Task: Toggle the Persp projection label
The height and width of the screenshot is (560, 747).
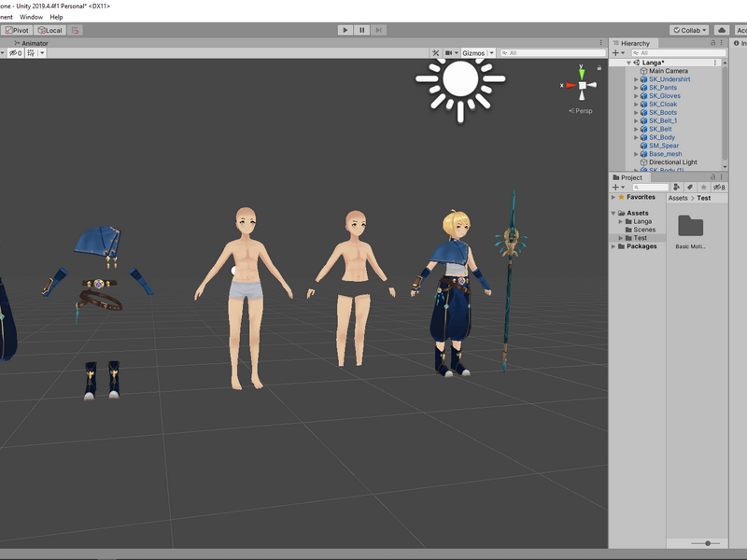Action: (580, 111)
